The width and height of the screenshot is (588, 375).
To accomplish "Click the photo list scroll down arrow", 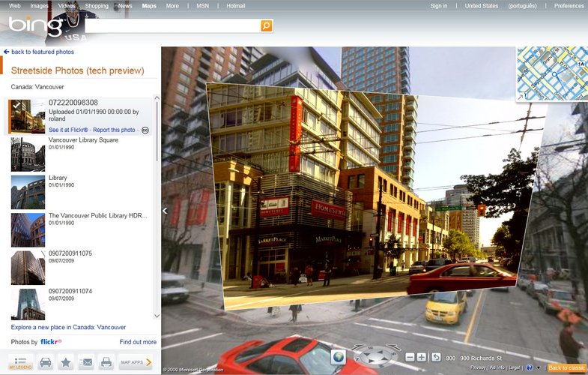I will (157, 316).
